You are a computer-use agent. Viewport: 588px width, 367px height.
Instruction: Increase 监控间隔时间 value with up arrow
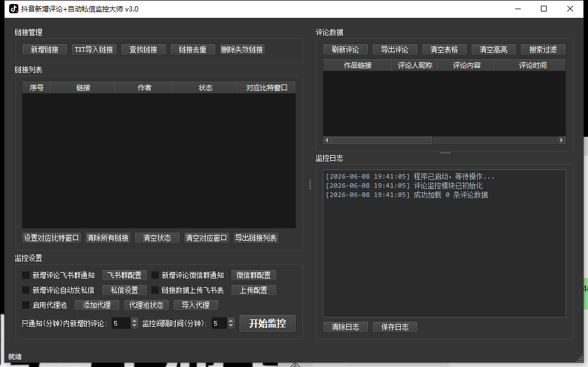click(231, 321)
